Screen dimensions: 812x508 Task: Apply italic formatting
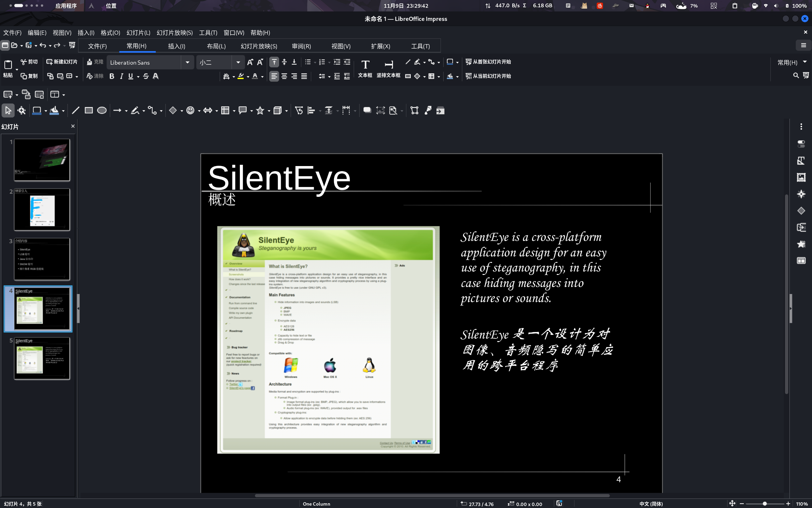(121, 76)
